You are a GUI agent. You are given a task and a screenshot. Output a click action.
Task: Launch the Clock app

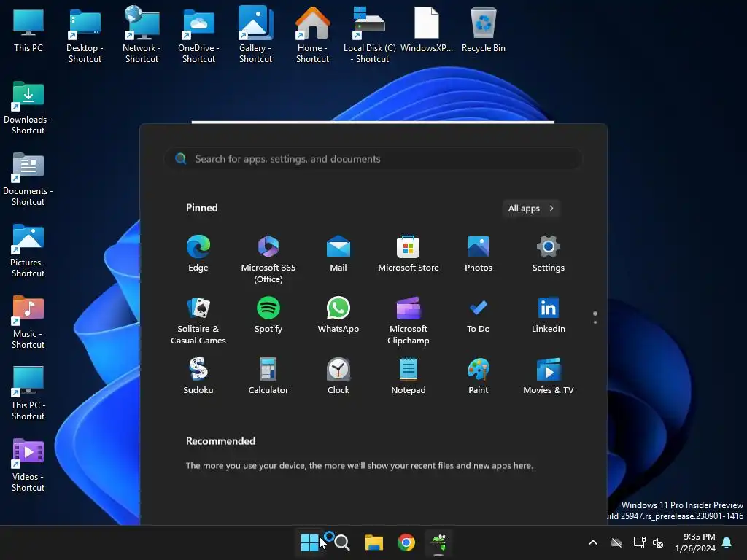tap(338, 376)
